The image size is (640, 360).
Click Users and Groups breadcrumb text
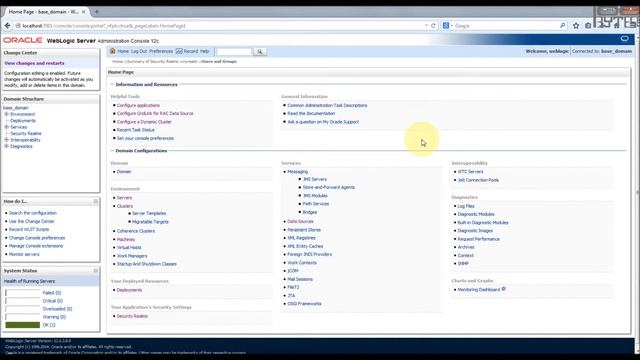pyautogui.click(x=219, y=62)
